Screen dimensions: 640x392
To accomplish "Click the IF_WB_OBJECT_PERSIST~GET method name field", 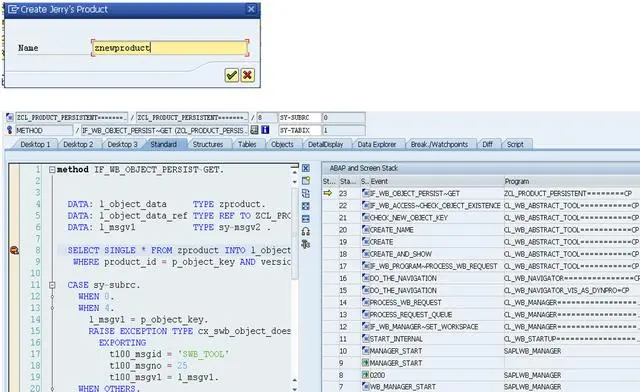I will (x=165, y=130).
